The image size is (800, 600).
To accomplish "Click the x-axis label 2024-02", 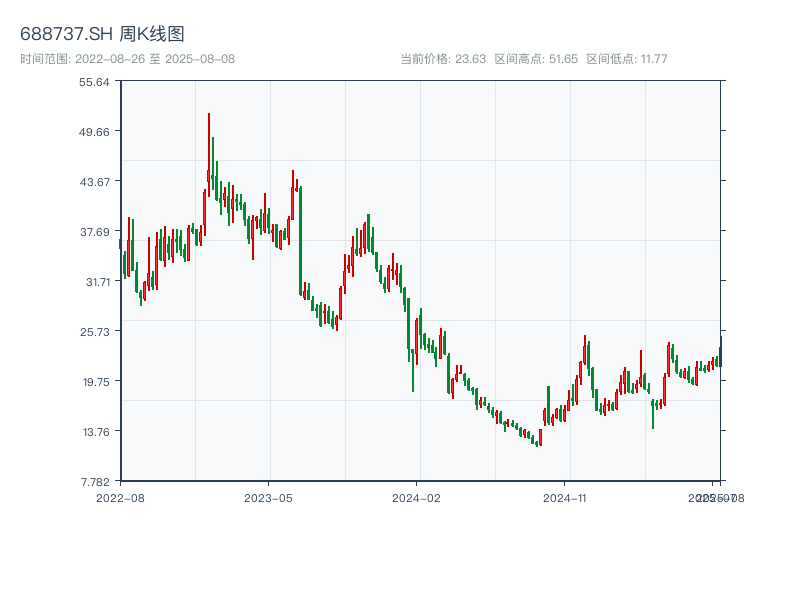I will coord(416,498).
